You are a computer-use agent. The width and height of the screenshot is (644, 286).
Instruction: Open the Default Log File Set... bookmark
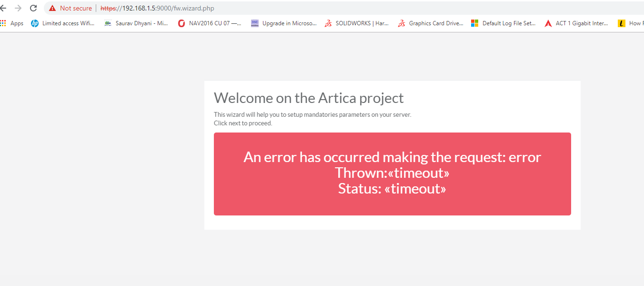(x=503, y=23)
